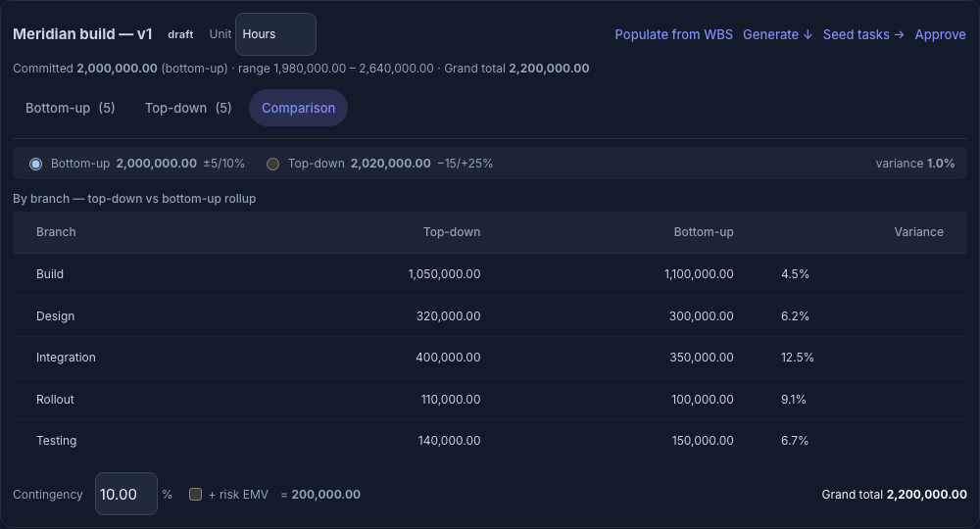Viewport: 980px width, 529px height.
Task: Select the Bottom-up radio button
Action: 35,164
